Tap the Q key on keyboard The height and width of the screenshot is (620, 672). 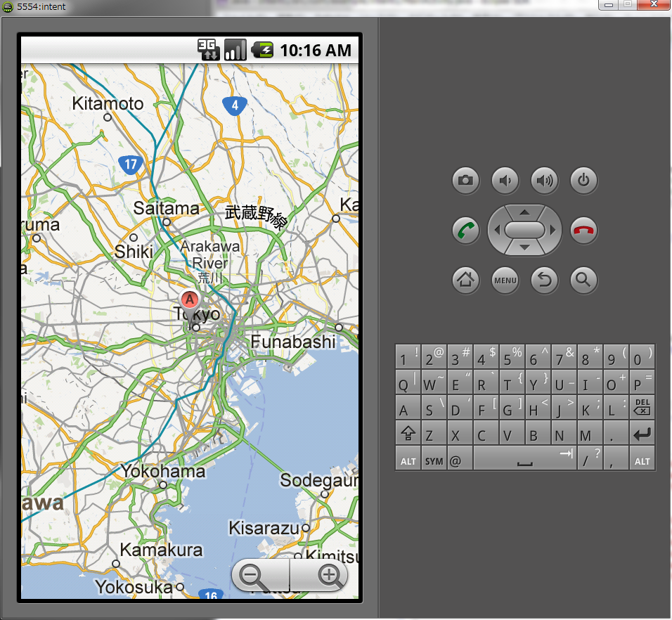pos(408,382)
